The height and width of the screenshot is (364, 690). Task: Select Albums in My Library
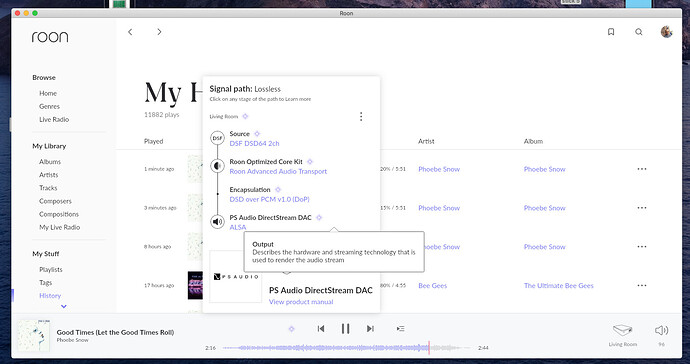tap(50, 162)
